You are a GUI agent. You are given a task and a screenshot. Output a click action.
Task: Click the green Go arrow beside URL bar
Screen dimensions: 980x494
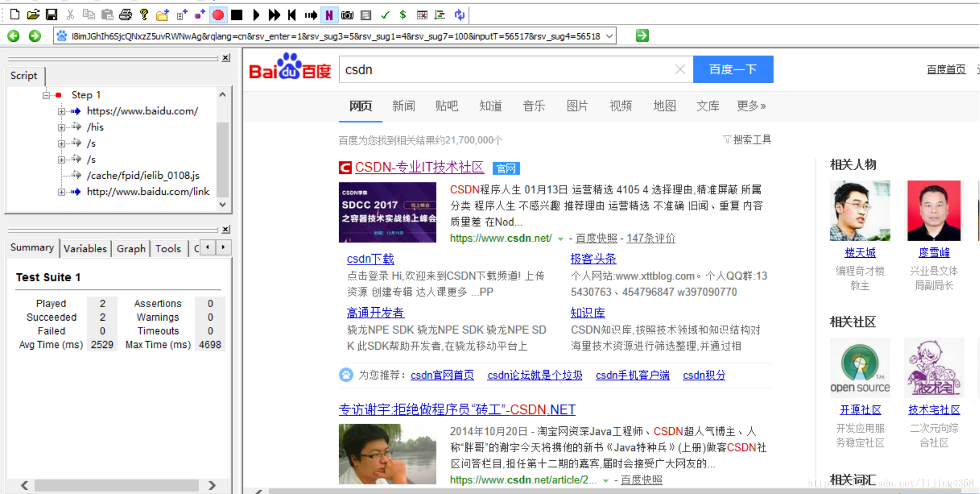[x=642, y=36]
